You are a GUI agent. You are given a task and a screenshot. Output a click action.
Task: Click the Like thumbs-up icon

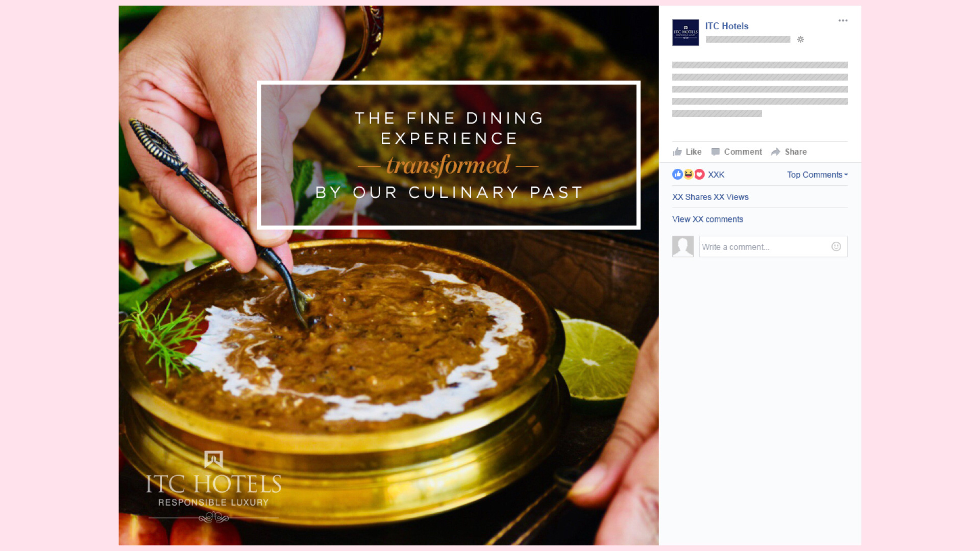pyautogui.click(x=677, y=152)
